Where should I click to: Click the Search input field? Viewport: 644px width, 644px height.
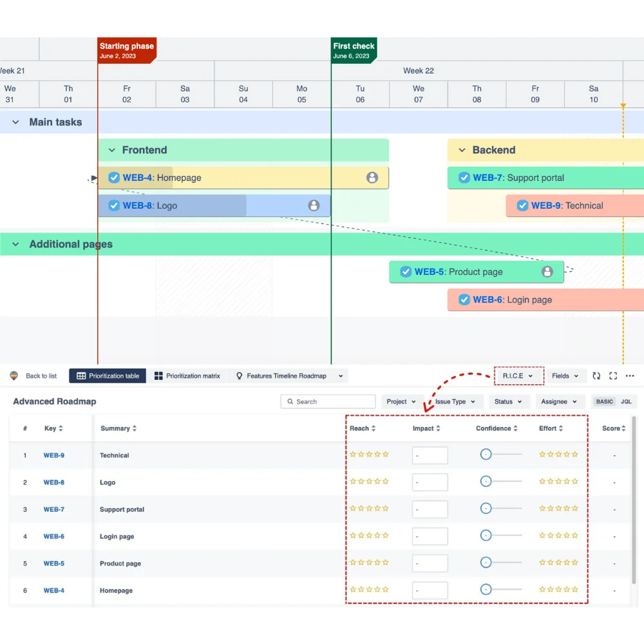pyautogui.click(x=328, y=401)
